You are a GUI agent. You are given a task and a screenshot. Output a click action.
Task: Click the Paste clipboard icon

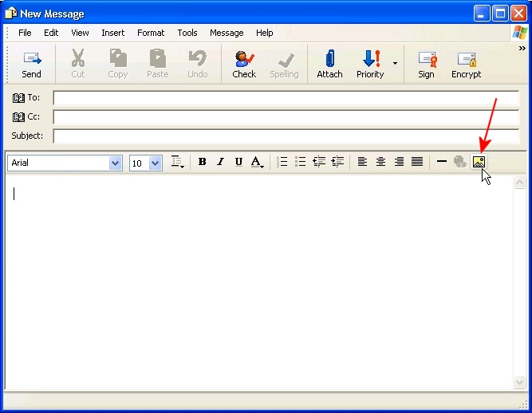[x=158, y=58]
